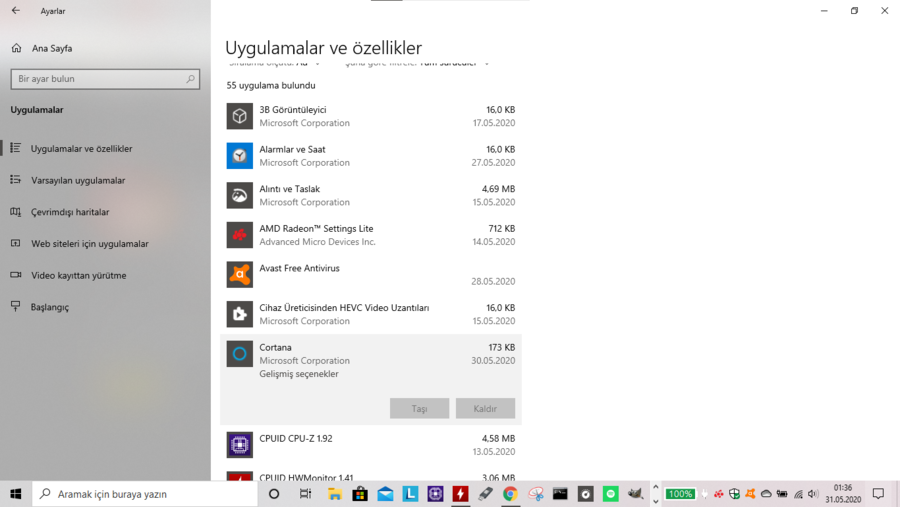The width and height of the screenshot is (900, 507).
Task: Click the volume speaker tray icon
Action: [813, 494]
